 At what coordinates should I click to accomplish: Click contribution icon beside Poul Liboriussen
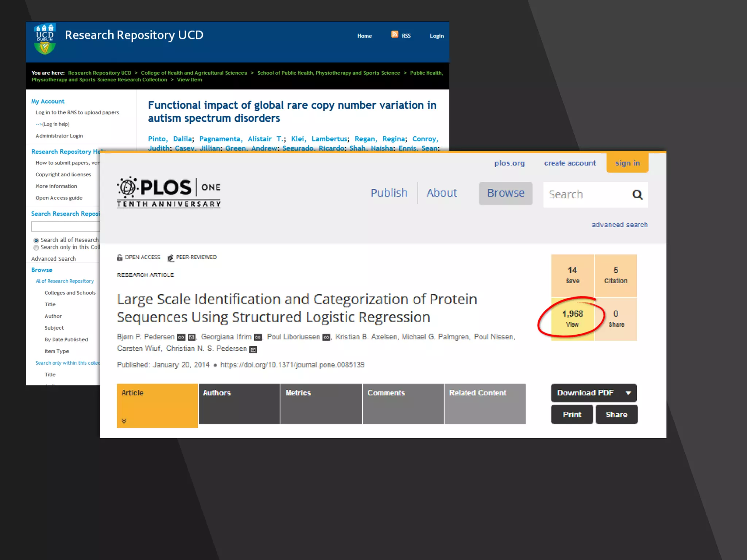tap(326, 337)
